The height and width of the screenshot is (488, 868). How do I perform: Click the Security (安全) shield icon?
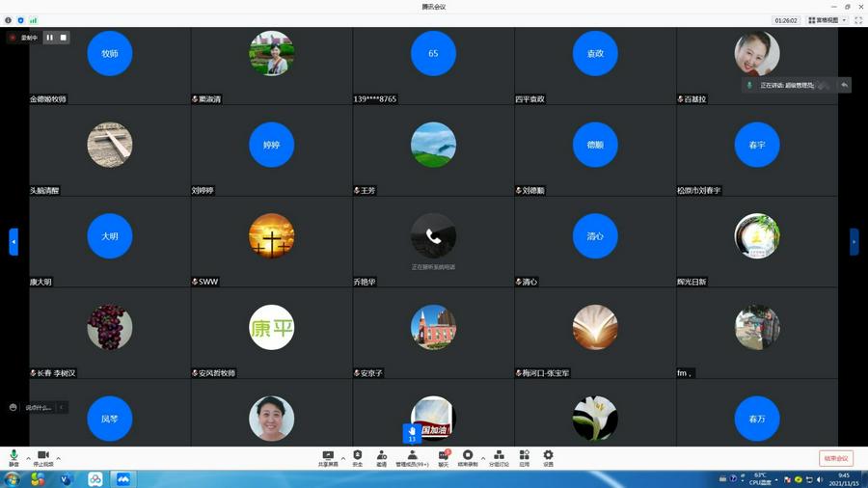pos(358,457)
